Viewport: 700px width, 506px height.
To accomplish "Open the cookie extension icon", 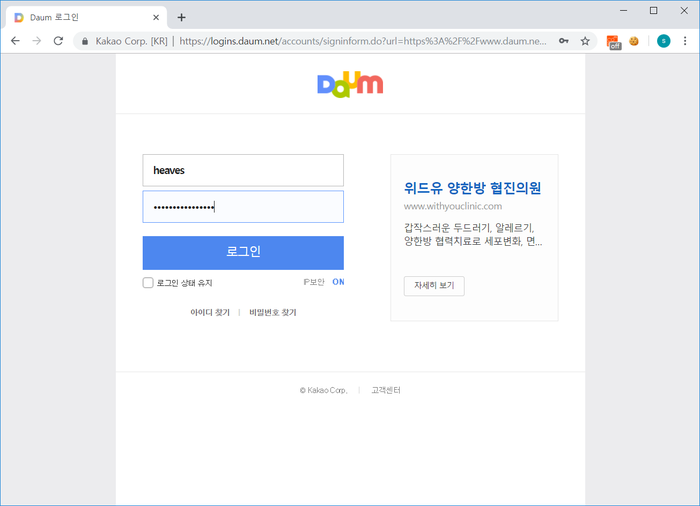I will tap(634, 41).
